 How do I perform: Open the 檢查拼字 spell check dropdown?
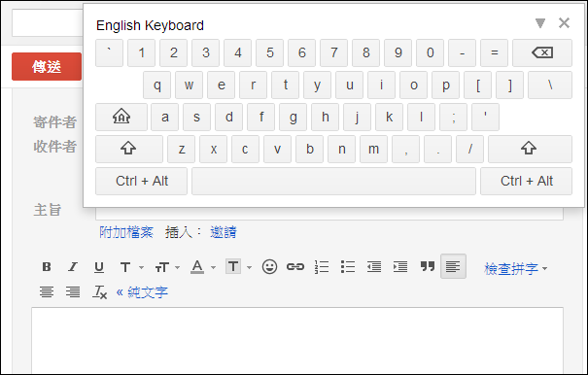tap(516, 268)
